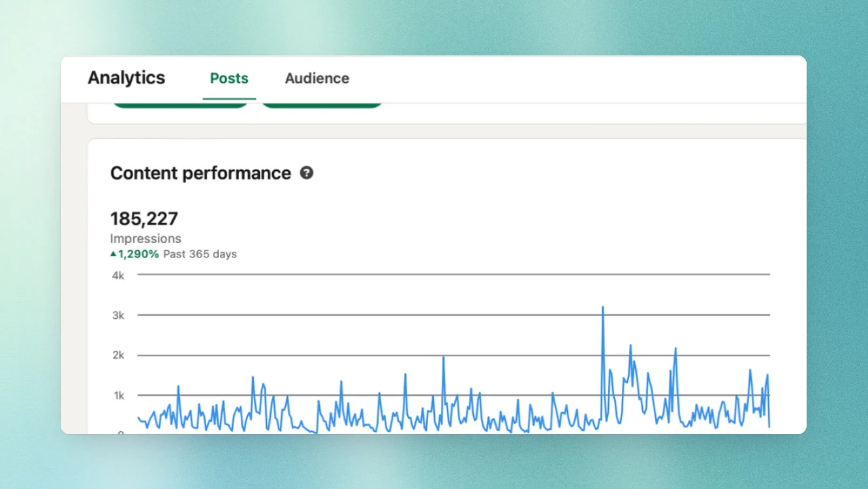868x489 pixels.
Task: Click the Analytics page heading
Action: point(127,78)
